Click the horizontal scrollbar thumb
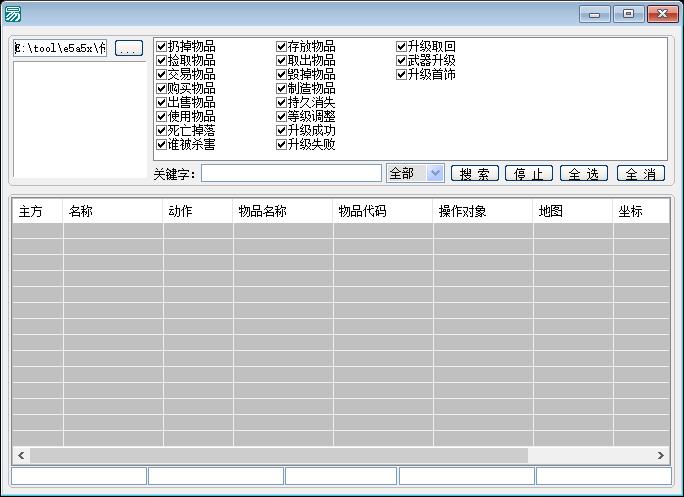The height and width of the screenshot is (497, 684). [x=279, y=456]
